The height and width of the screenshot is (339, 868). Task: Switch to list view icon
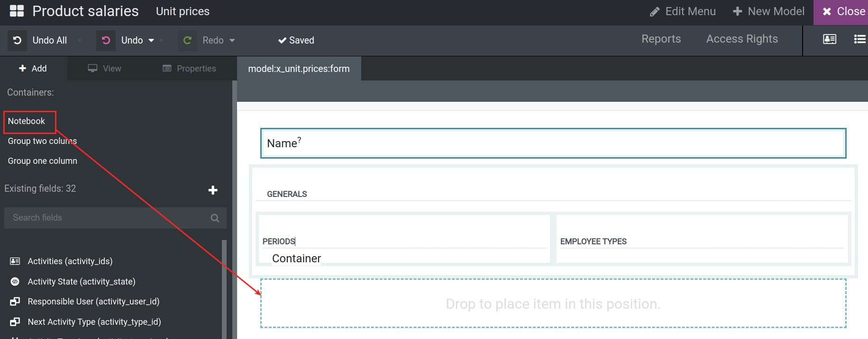(859, 39)
